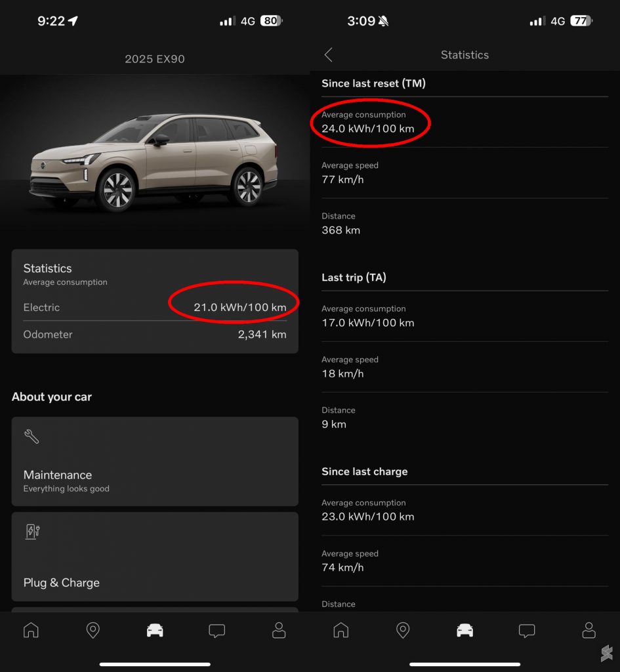Tap the charging station icon above Plug & Charge
The image size is (620, 672).
tap(32, 532)
